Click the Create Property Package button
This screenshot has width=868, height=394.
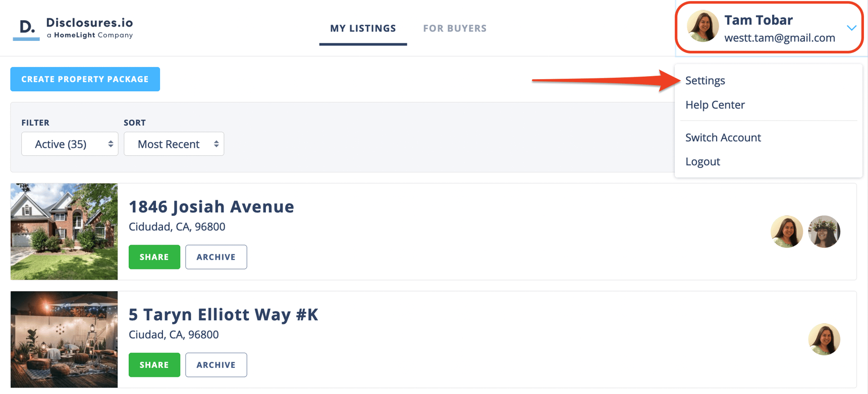(x=85, y=79)
